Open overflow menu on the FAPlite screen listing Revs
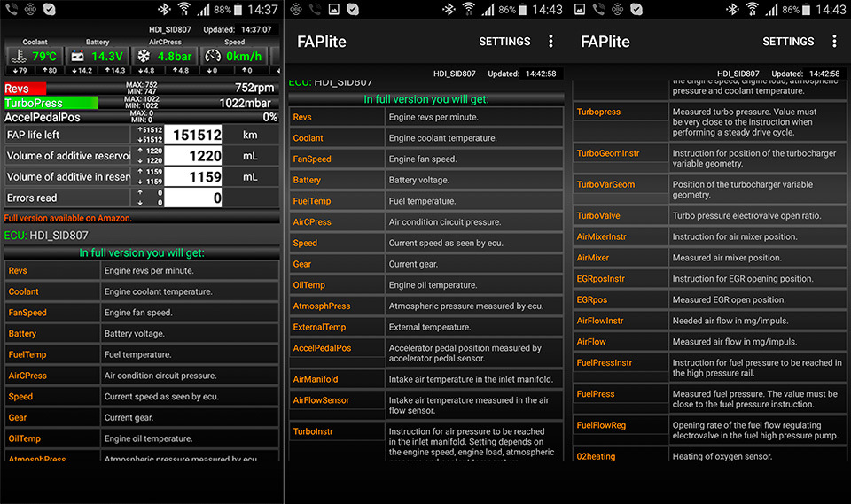Screen dimensions: 851x504 point(550,42)
